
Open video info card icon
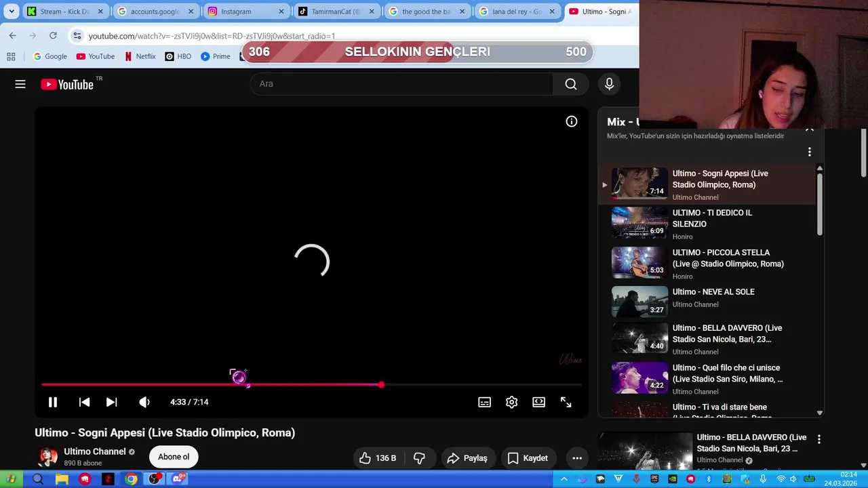[x=572, y=121]
